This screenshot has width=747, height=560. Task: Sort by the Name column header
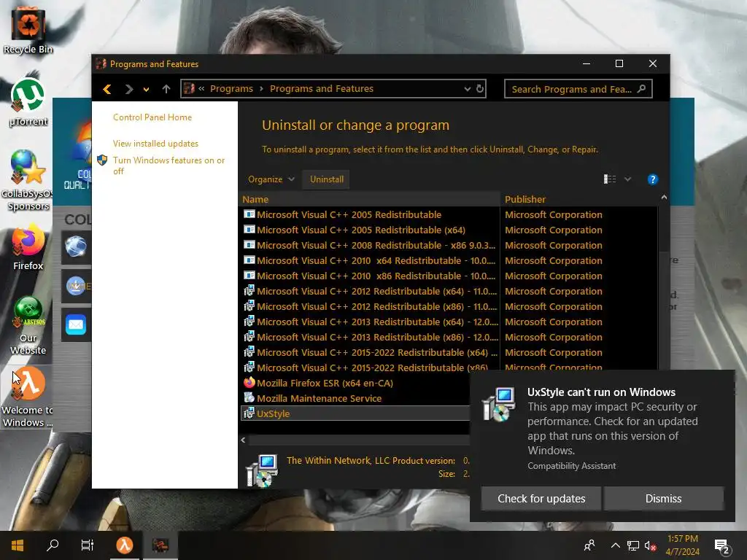pyautogui.click(x=370, y=200)
